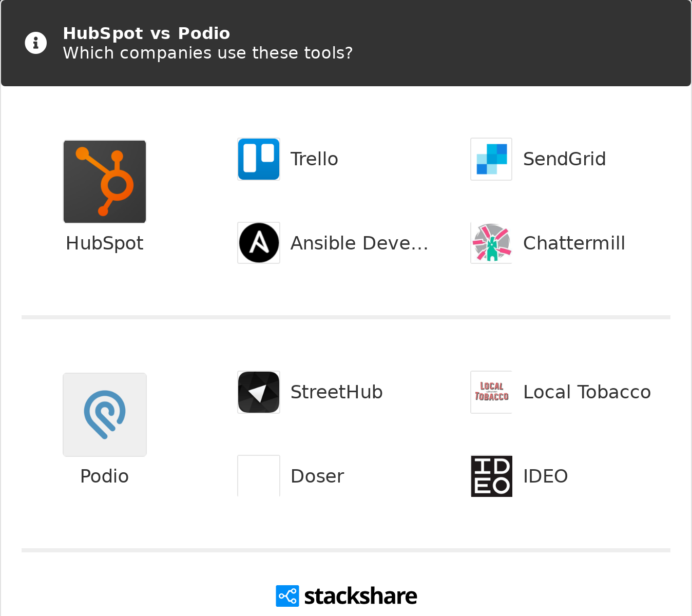Click the blank Doser logo placeholder

[x=259, y=476]
